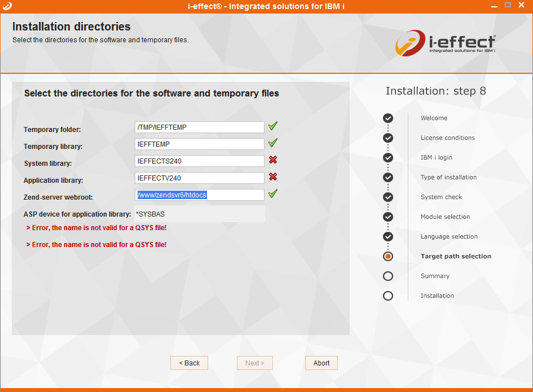Click red X beside Application library field
This screenshot has height=392, width=533.
click(273, 177)
